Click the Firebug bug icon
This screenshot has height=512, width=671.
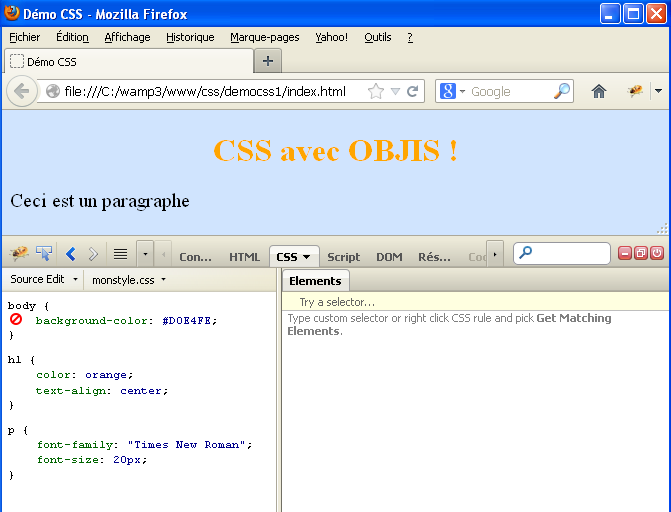tap(19, 254)
